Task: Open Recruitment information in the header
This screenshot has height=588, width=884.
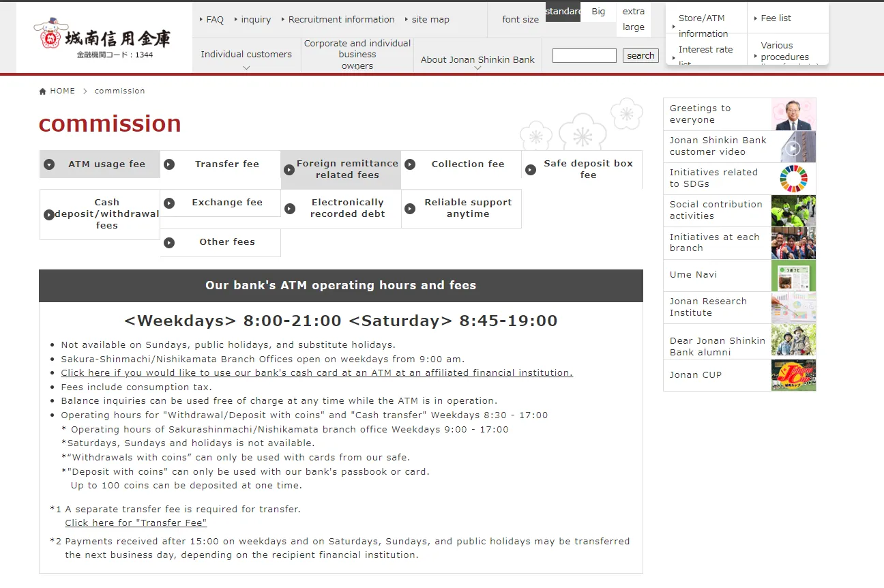Action: click(x=341, y=20)
